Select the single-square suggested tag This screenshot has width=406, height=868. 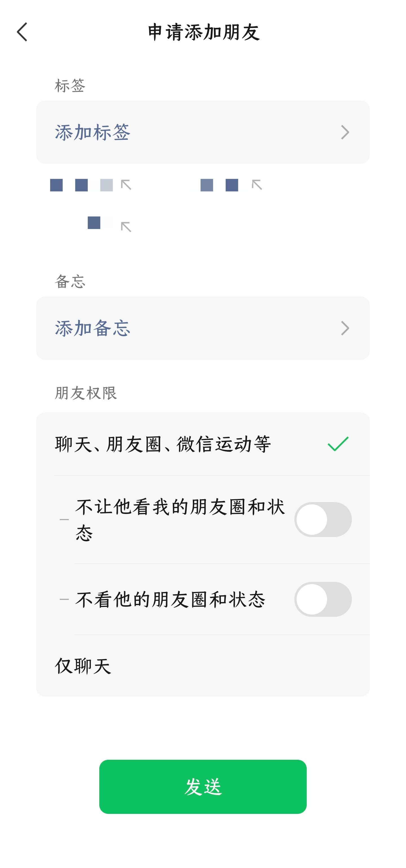point(94,223)
